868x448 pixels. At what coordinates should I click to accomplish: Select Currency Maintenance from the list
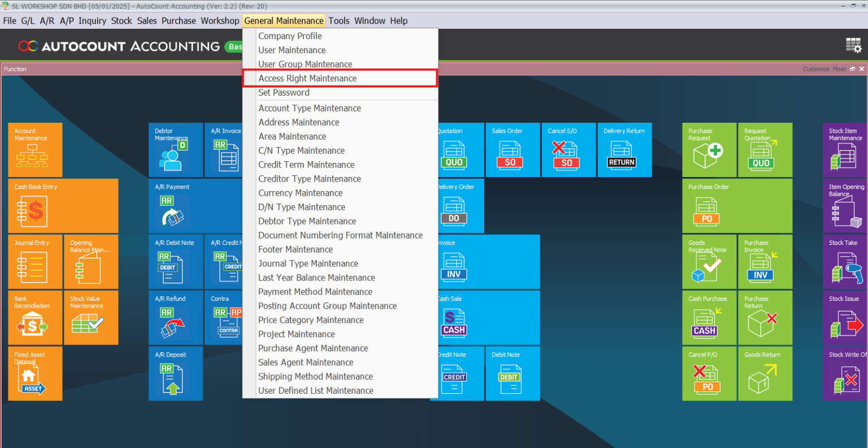(340, 193)
